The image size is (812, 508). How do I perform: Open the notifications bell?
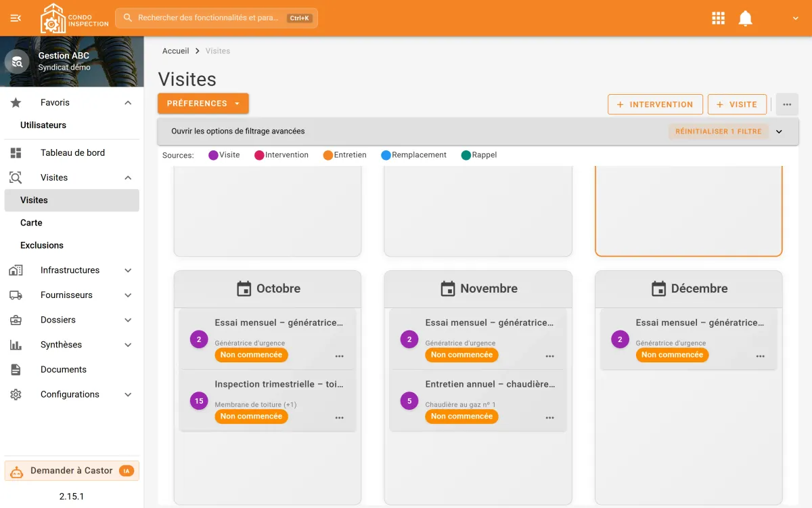pyautogui.click(x=745, y=18)
